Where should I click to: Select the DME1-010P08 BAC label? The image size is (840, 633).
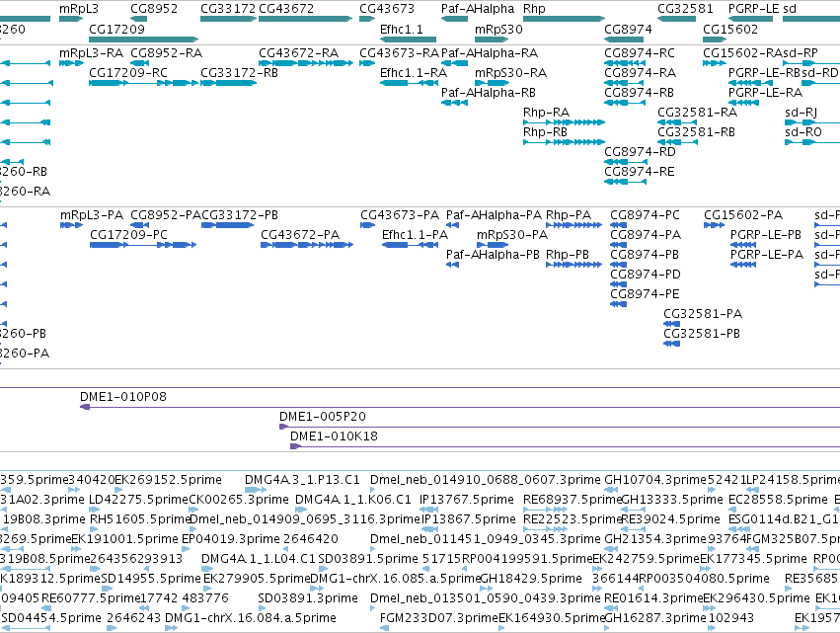(x=123, y=397)
